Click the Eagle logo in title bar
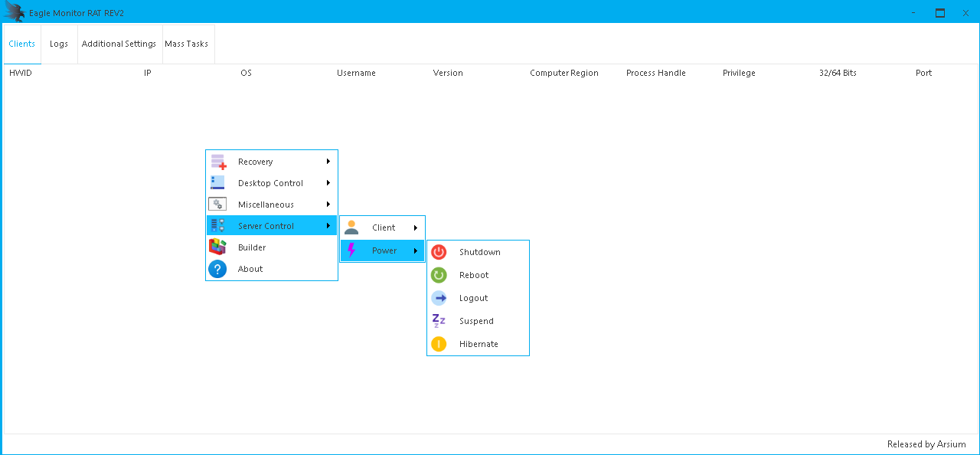This screenshot has width=980, height=455. click(15, 12)
